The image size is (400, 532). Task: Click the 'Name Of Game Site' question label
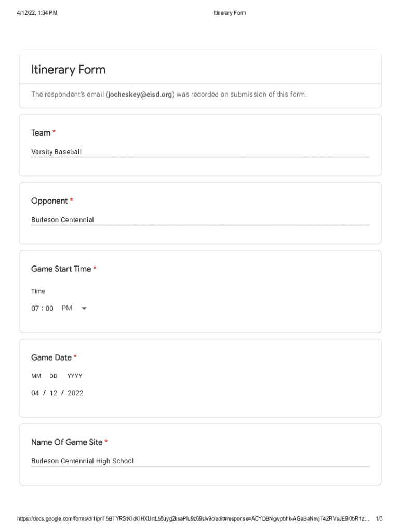(x=66, y=442)
